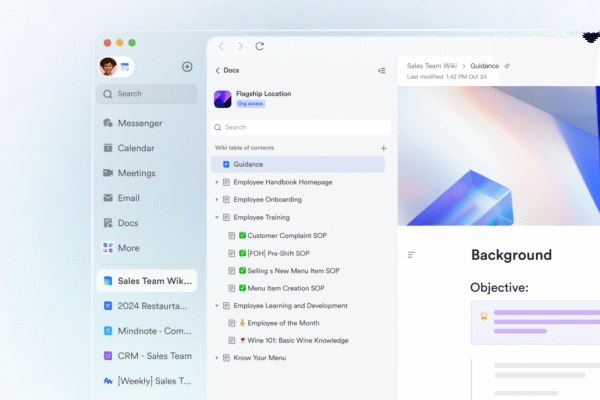Screen dimensions: 600x400
Task: Go back to Docs via chevron link
Action: click(x=227, y=70)
